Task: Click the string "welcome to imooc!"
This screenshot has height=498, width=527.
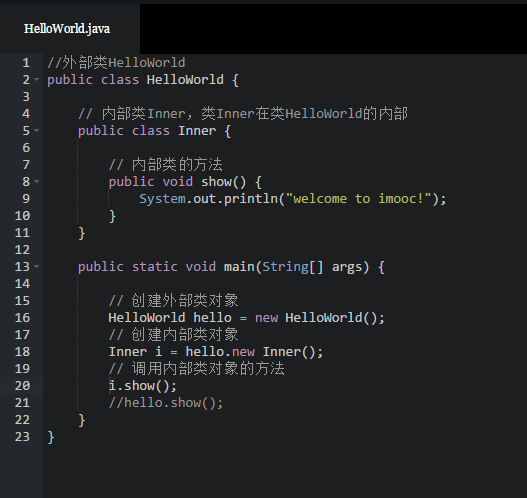Action: [x=358, y=199]
